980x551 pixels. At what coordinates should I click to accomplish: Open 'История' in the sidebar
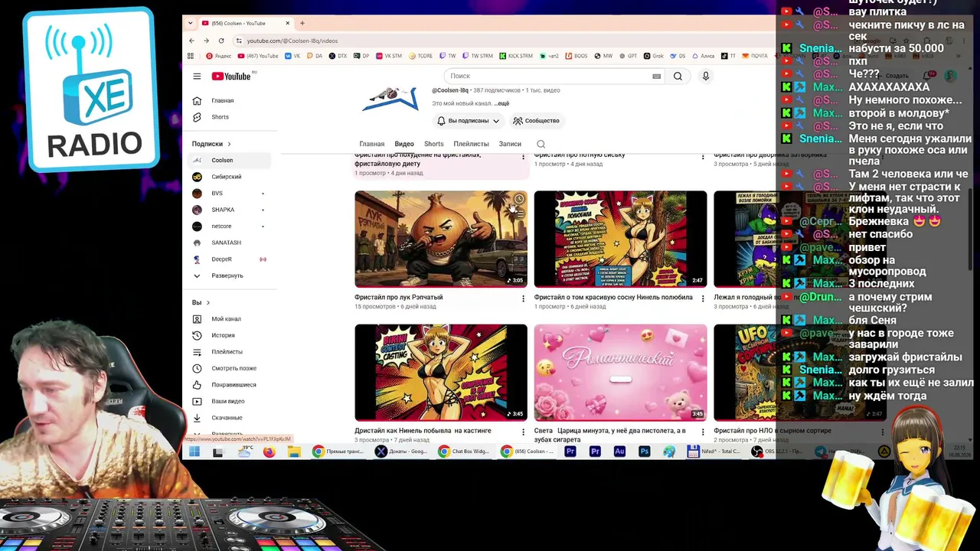[x=230, y=335]
